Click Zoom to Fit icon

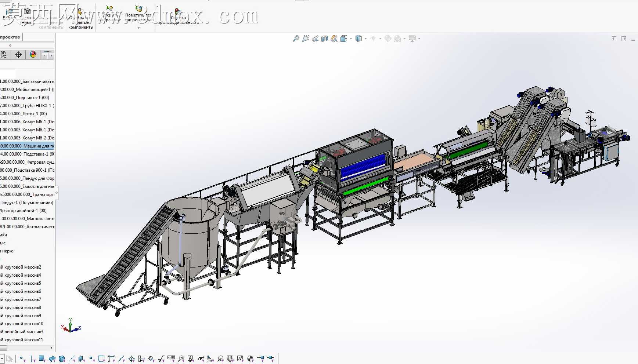296,39
